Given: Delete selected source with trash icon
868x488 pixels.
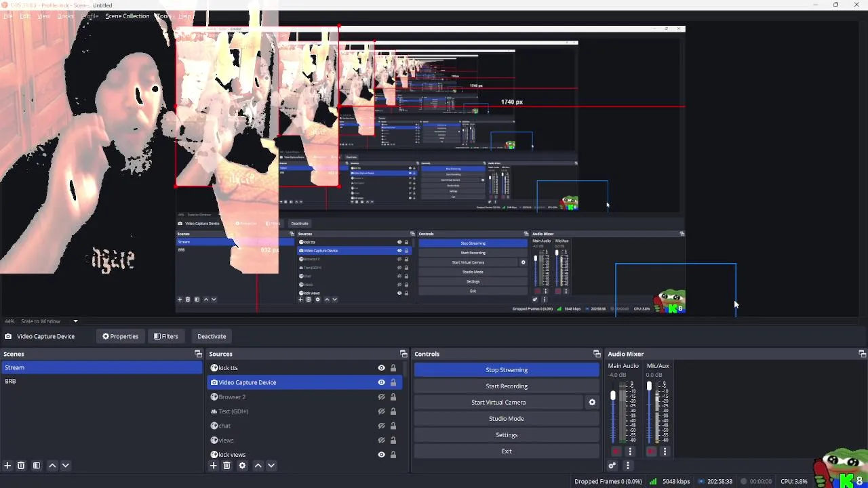Looking at the screenshot, I should pos(226,466).
